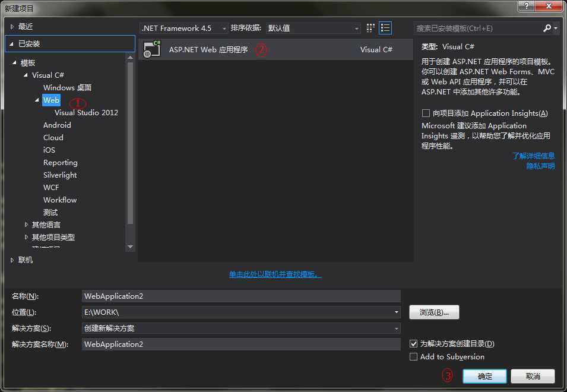Click the solution name input field
This screenshot has height=392, width=567.
click(x=241, y=344)
